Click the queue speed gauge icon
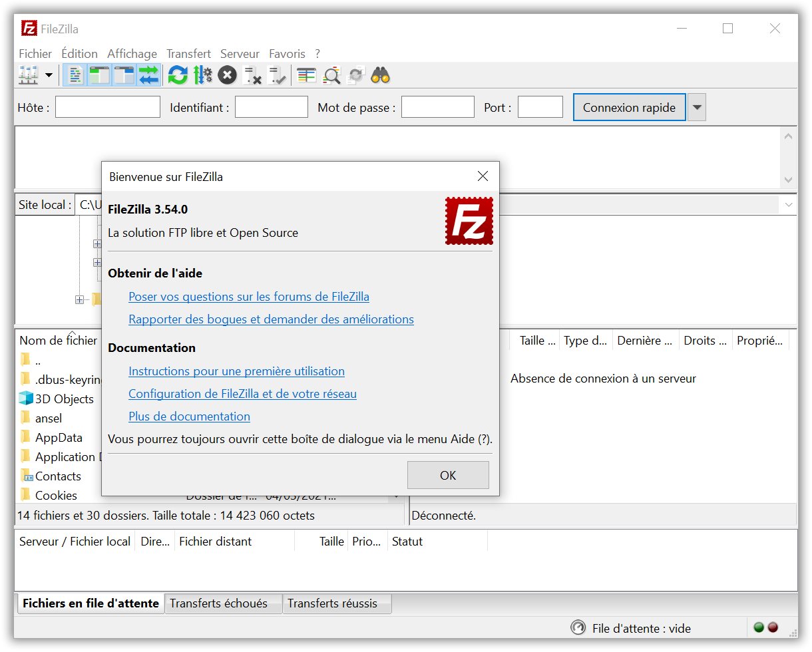Viewport: 812px width, 652px height. click(x=578, y=627)
